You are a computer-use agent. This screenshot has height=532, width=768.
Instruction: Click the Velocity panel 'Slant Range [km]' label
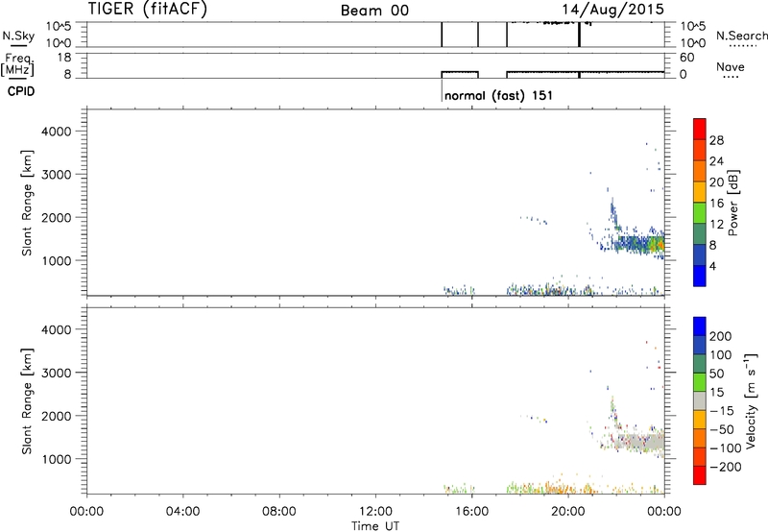pyautogui.click(x=27, y=401)
